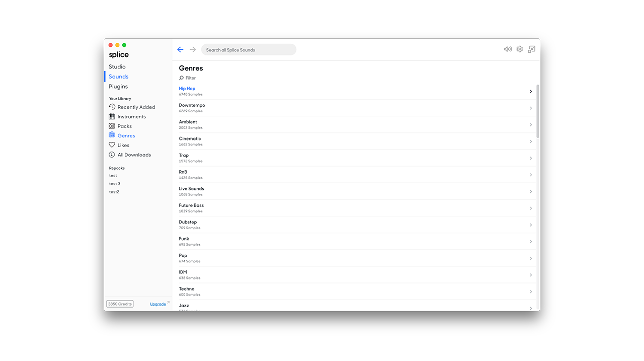Viewport: 644px width, 361px height.
Task: Expand the Pop row chevron
Action: click(x=531, y=258)
